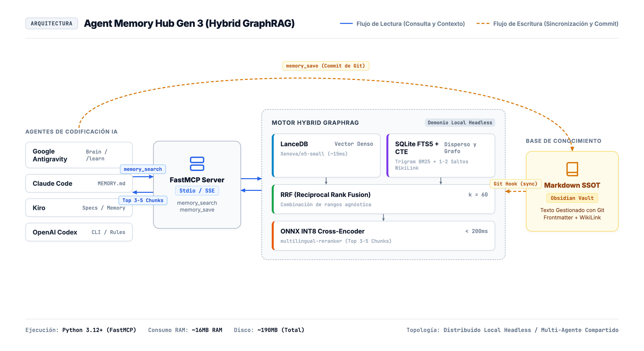Select the LanceDB Vector Denso card
This screenshot has width=644, height=351.
(x=326, y=155)
